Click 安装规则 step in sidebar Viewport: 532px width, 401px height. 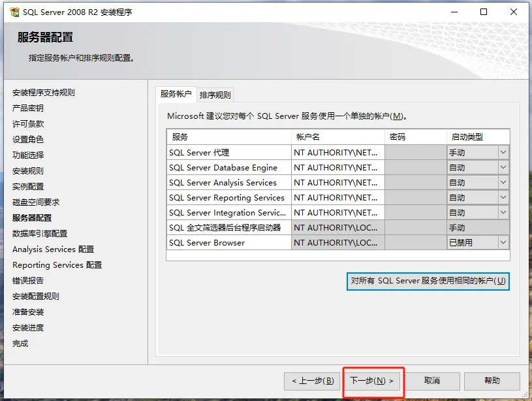tap(28, 170)
